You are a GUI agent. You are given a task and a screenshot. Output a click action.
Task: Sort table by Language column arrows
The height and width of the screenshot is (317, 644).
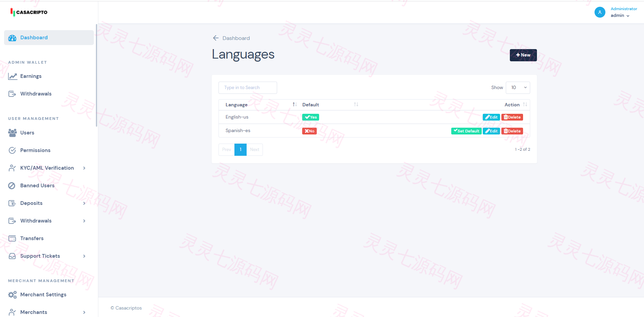point(295,104)
